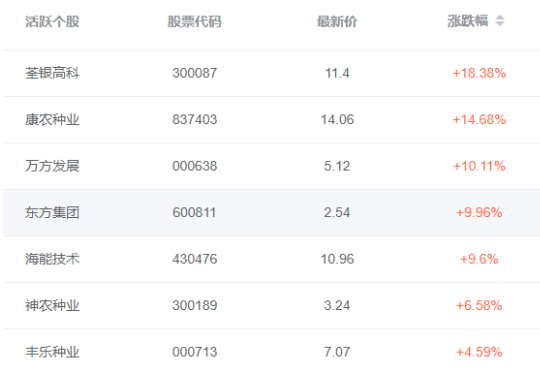Select stock code 000713

click(x=195, y=352)
